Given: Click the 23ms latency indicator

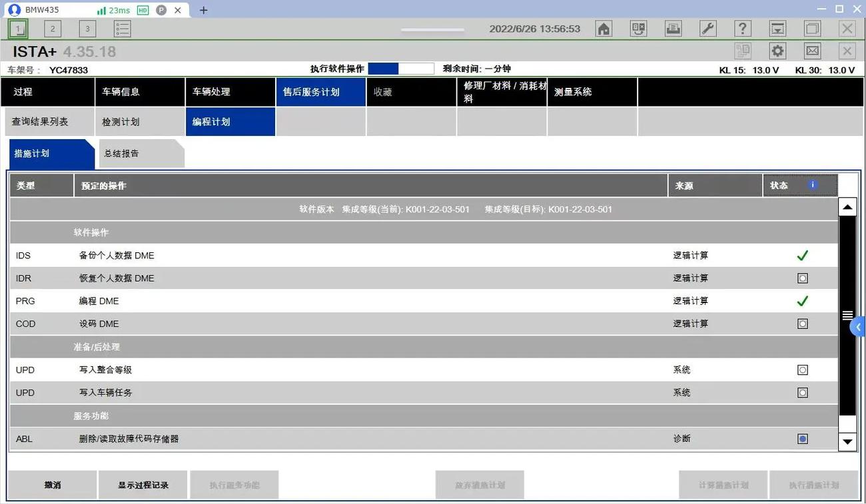Looking at the screenshot, I should point(113,10).
